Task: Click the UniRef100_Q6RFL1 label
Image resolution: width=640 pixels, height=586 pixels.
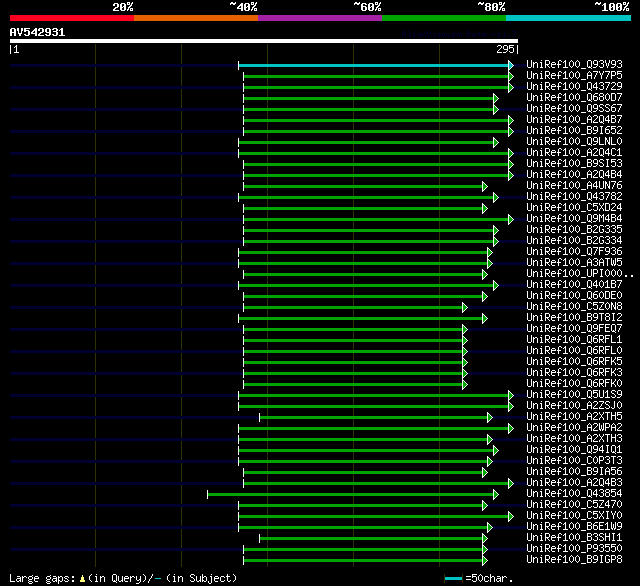Action: coord(574,340)
